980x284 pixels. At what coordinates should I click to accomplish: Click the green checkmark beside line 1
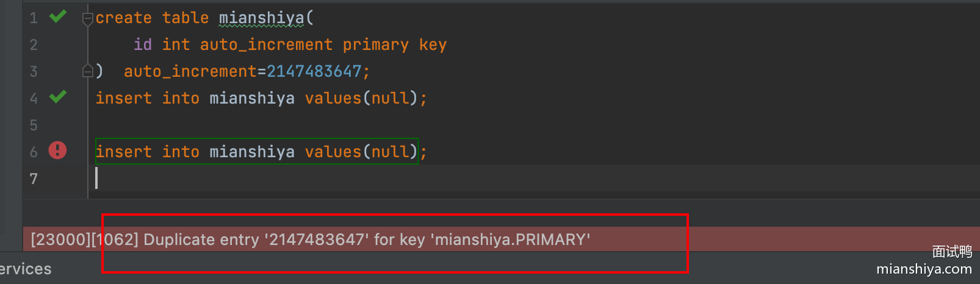tap(58, 16)
